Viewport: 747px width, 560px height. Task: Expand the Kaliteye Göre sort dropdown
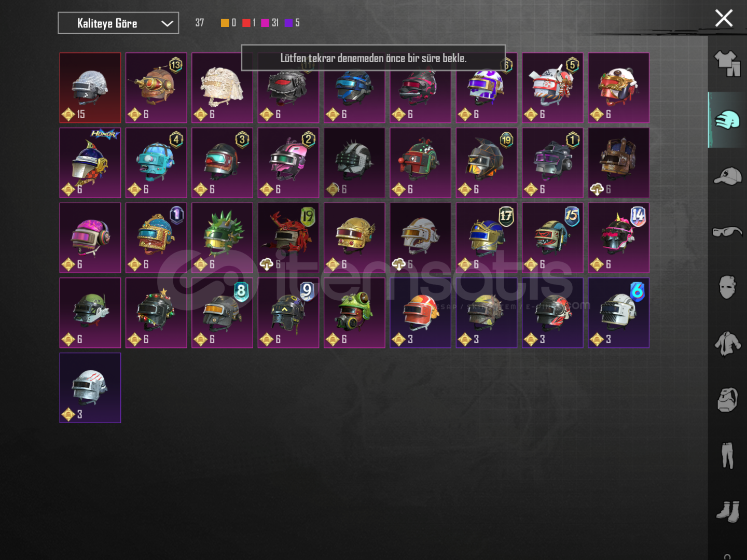pyautogui.click(x=118, y=23)
